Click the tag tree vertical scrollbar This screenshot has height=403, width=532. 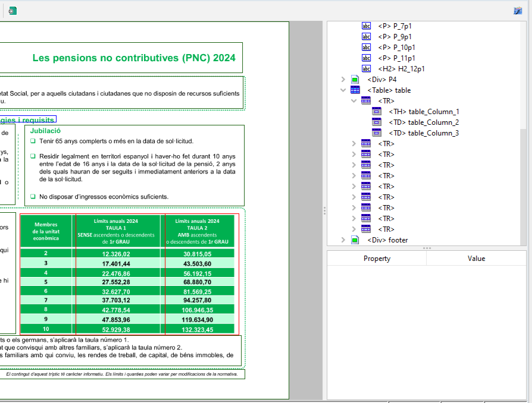point(523,178)
